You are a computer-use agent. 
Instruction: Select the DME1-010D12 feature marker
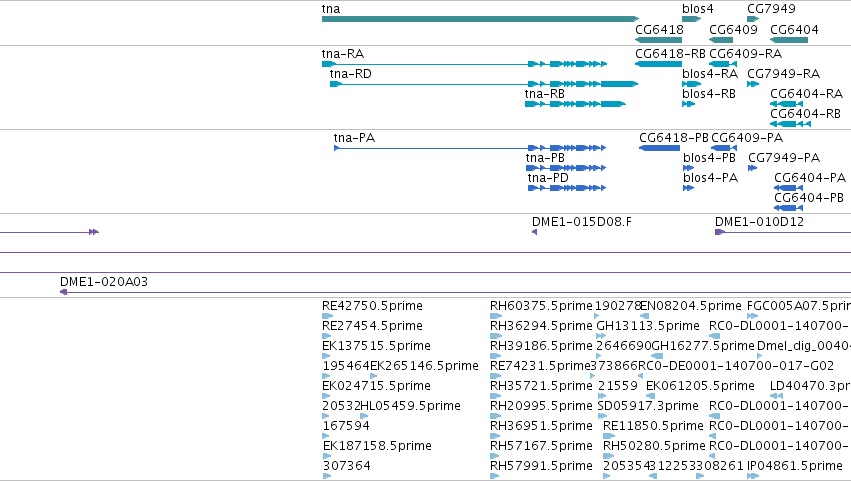(x=720, y=232)
